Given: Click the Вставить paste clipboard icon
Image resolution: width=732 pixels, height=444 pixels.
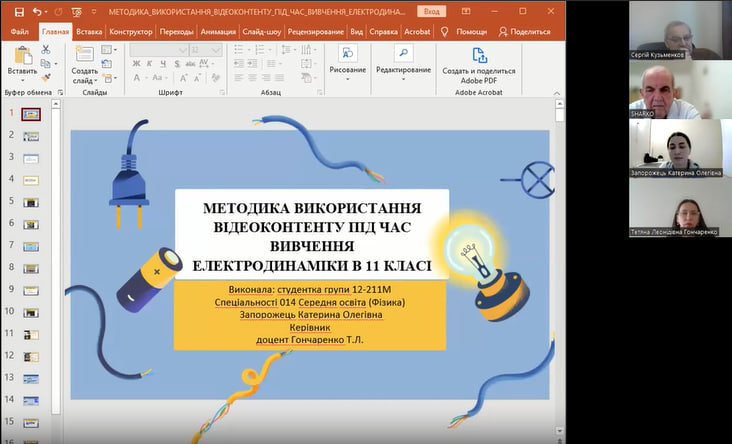Looking at the screenshot, I should [22, 56].
